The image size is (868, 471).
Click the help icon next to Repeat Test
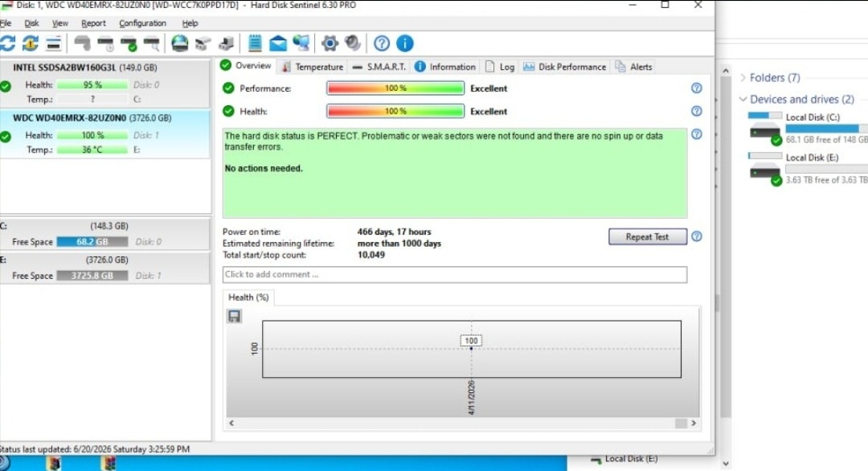[x=696, y=236]
